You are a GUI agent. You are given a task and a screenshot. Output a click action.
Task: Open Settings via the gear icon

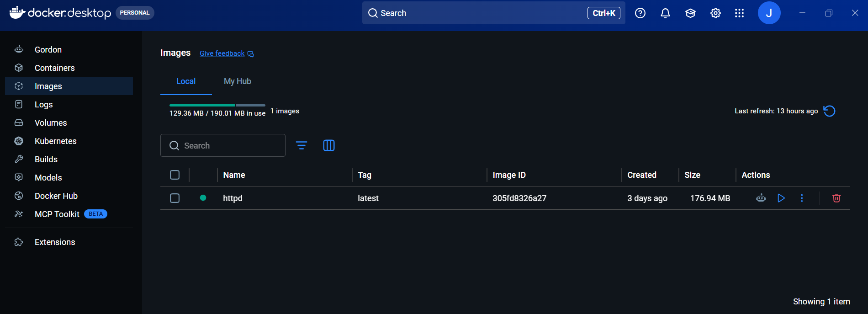(x=715, y=13)
